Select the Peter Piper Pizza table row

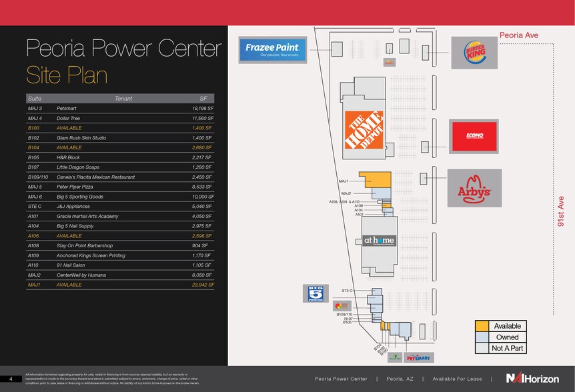[120, 187]
